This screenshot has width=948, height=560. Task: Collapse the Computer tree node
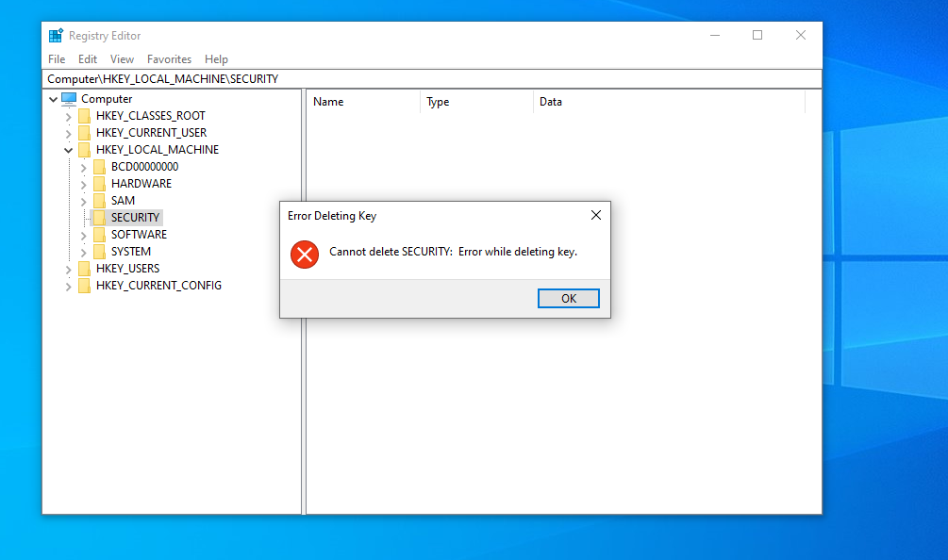(55, 98)
